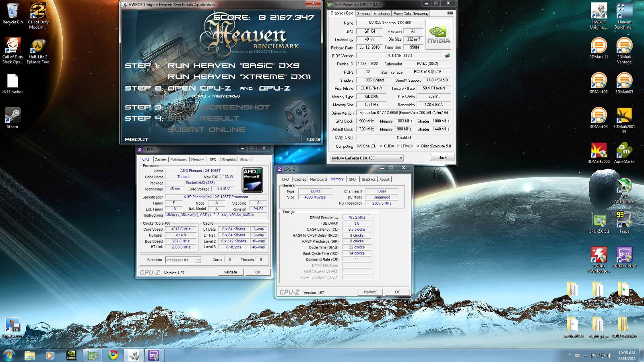Toggle the PhysX checkbox in GPU-Z

pyautogui.click(x=399, y=146)
